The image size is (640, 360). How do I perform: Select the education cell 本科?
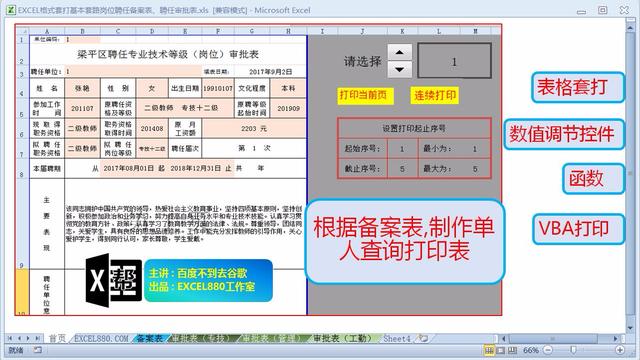pyautogui.click(x=288, y=88)
